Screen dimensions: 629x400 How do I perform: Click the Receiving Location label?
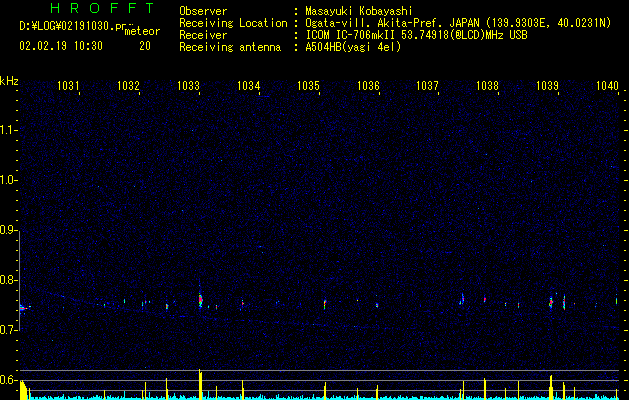(x=233, y=23)
